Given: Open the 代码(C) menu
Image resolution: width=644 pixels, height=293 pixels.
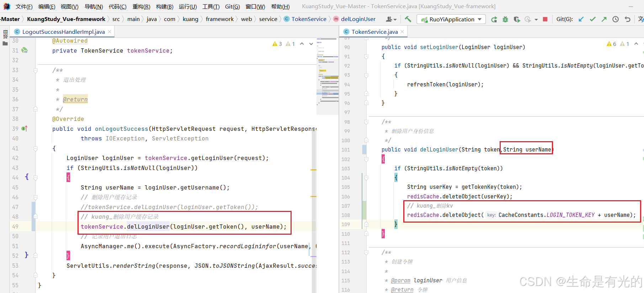Looking at the screenshot, I should pyautogui.click(x=117, y=6).
